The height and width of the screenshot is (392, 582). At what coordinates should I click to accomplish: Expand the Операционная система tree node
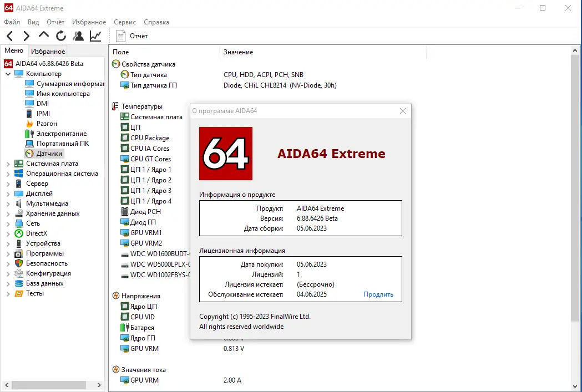click(x=8, y=174)
